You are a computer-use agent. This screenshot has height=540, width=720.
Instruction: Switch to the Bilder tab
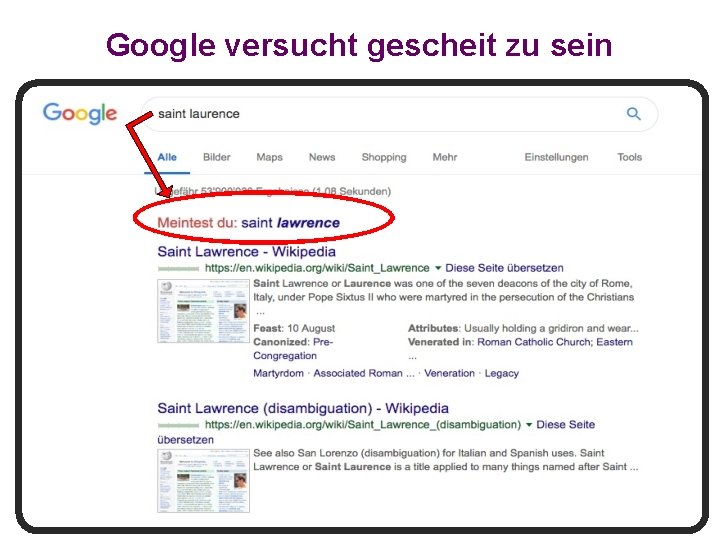tap(217, 157)
